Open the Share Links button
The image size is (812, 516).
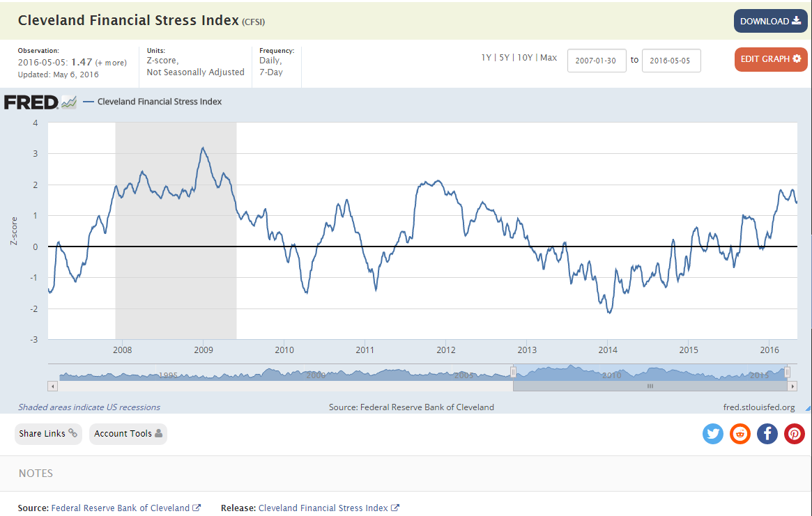[48, 434]
